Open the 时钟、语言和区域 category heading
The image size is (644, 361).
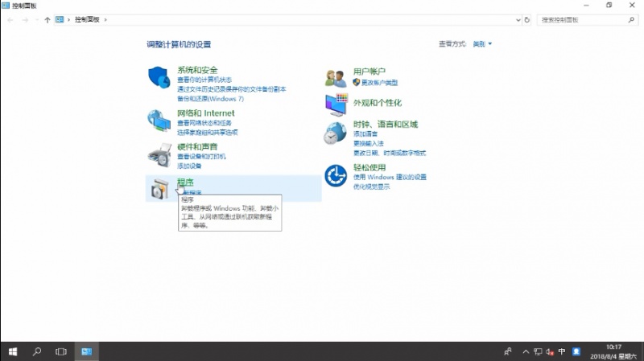[x=386, y=125]
